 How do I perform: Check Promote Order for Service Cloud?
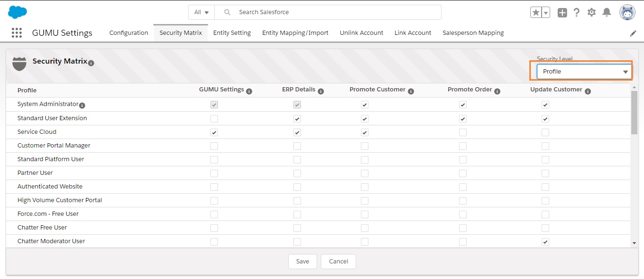(x=463, y=132)
